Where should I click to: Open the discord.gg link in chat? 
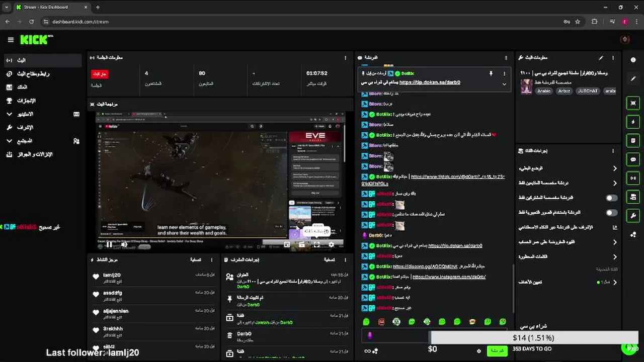point(425,266)
